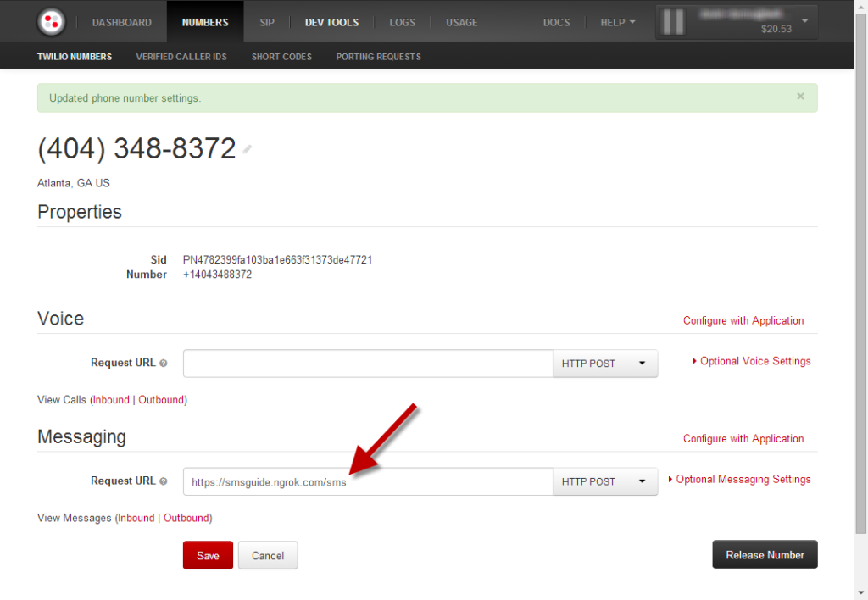The image size is (868, 600).
Task: Open the SIP tab
Action: [267, 22]
